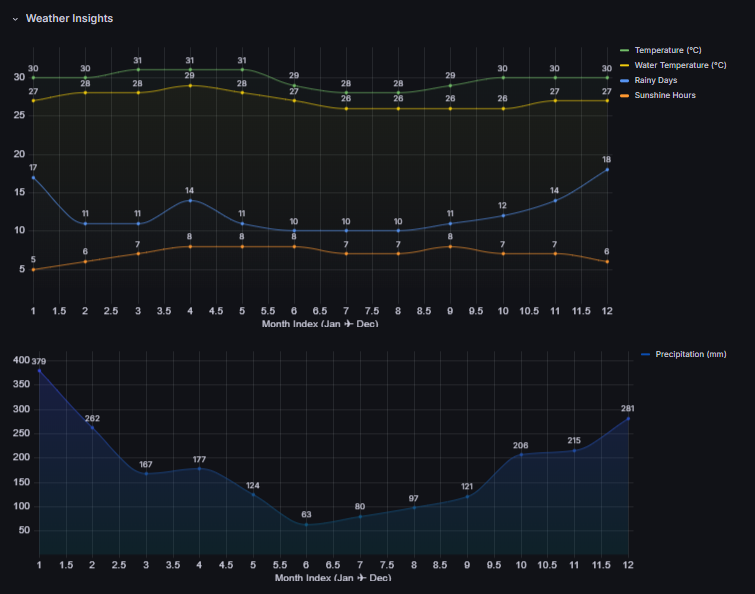Viewport: 755px width, 594px height.
Task: Click the Weather Insights row title
Action: 69,19
